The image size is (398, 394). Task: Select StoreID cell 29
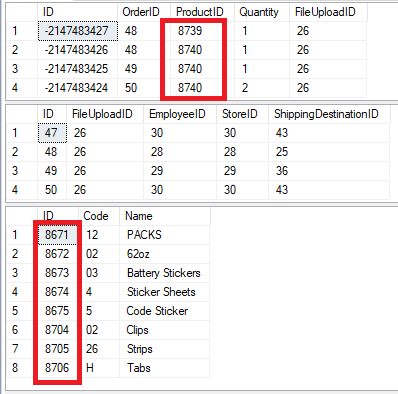[x=242, y=171]
